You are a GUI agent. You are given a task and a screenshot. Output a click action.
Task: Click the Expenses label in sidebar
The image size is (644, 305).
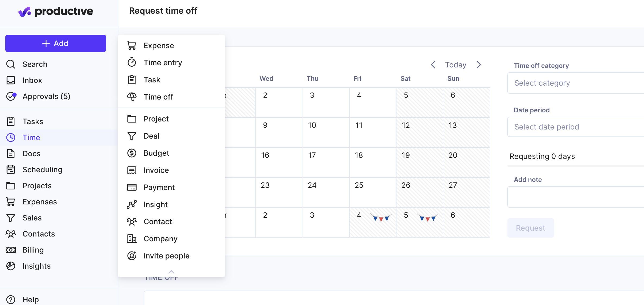coord(40,202)
